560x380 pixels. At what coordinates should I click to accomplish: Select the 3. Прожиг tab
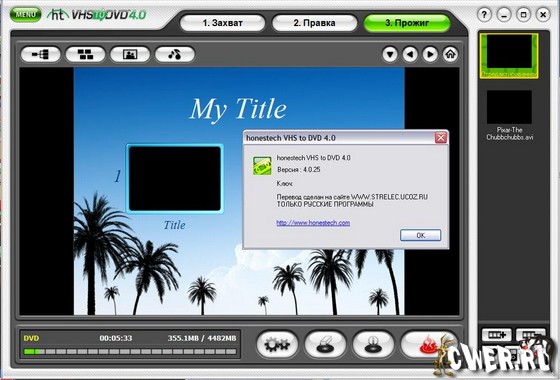pos(407,23)
